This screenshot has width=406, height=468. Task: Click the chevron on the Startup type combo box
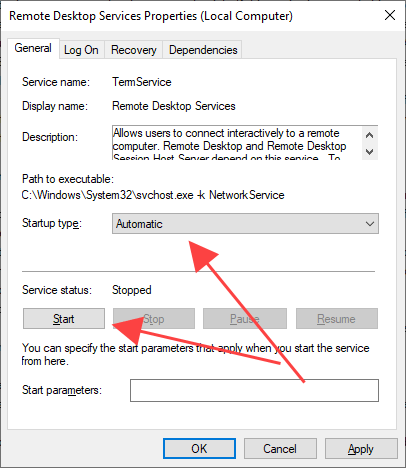coord(370,224)
